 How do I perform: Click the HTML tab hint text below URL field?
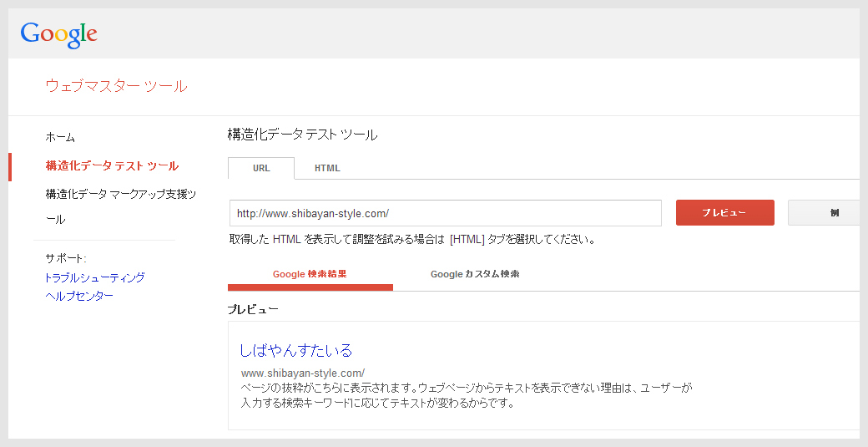[412, 240]
